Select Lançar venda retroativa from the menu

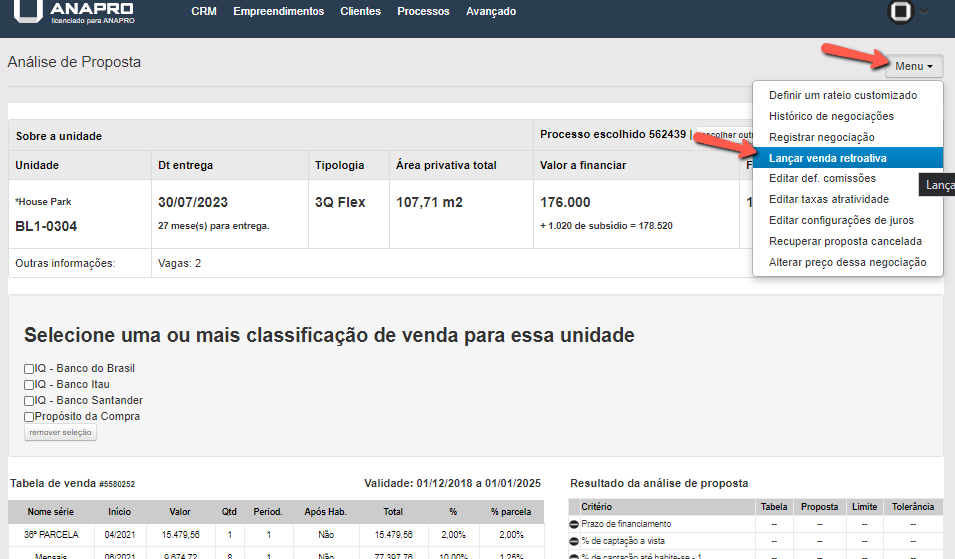pyautogui.click(x=827, y=158)
